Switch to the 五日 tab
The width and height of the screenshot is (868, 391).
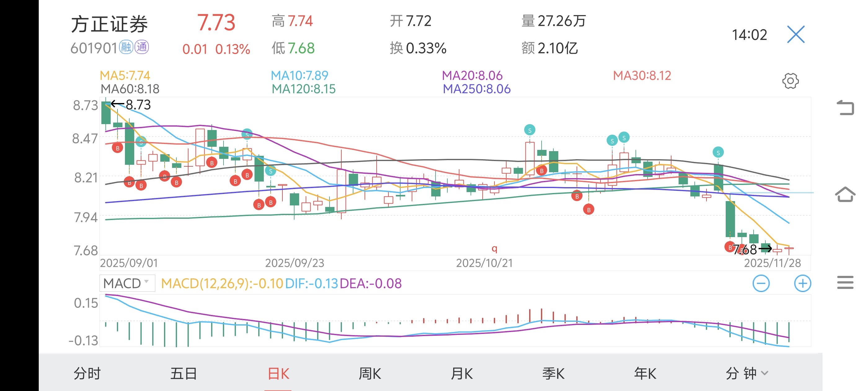point(183,373)
